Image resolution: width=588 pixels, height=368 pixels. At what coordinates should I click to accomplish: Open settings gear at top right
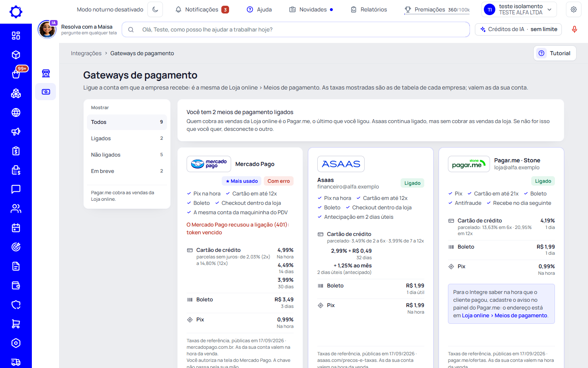[x=574, y=9]
